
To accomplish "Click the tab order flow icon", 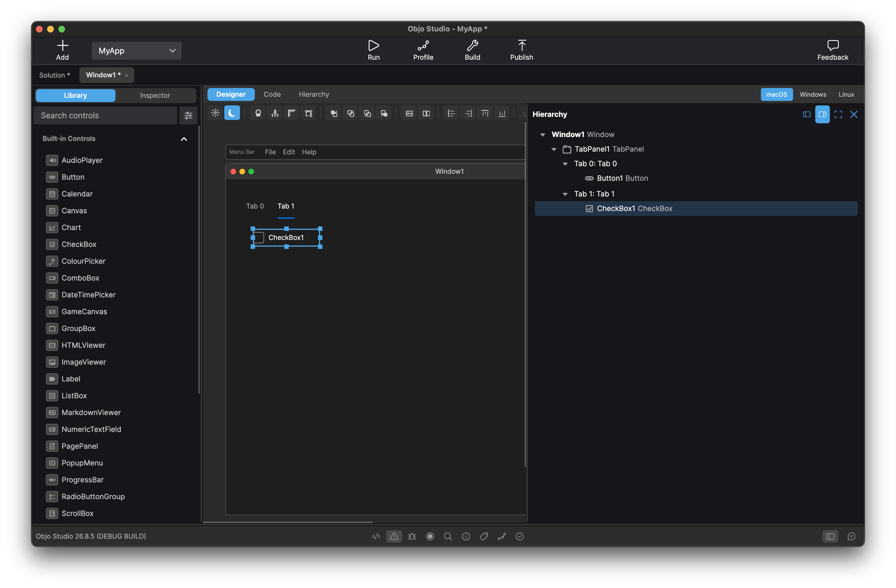I will coord(308,113).
